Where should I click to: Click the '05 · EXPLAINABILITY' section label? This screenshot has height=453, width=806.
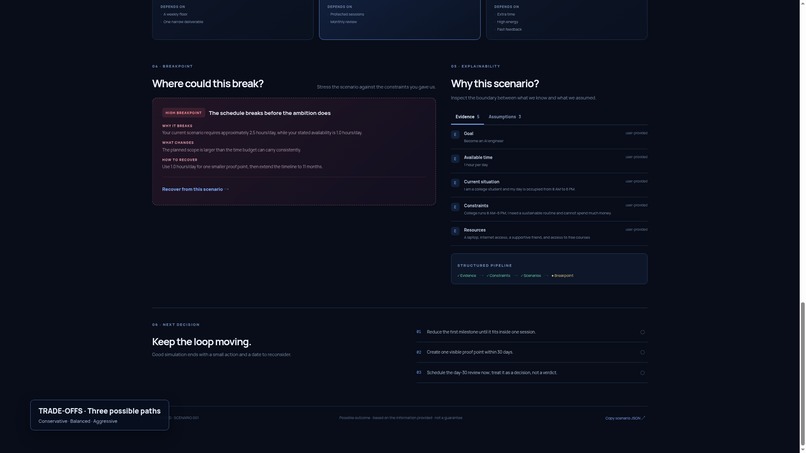(x=475, y=66)
